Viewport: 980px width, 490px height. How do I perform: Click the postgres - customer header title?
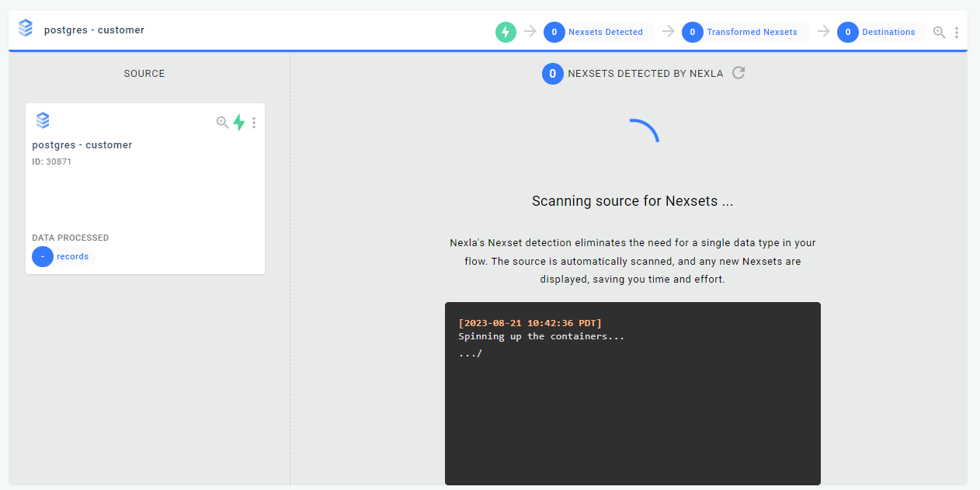tap(94, 30)
